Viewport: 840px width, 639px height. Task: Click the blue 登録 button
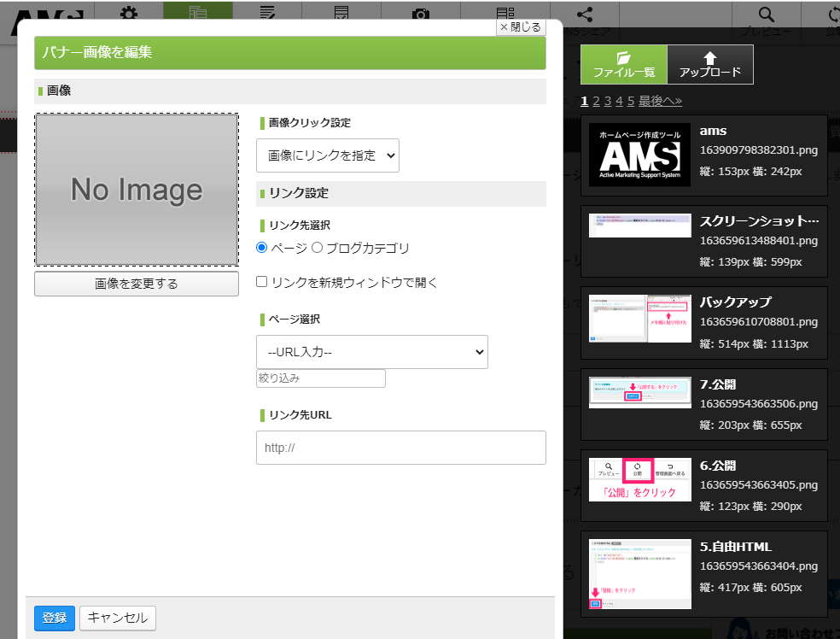tap(55, 618)
